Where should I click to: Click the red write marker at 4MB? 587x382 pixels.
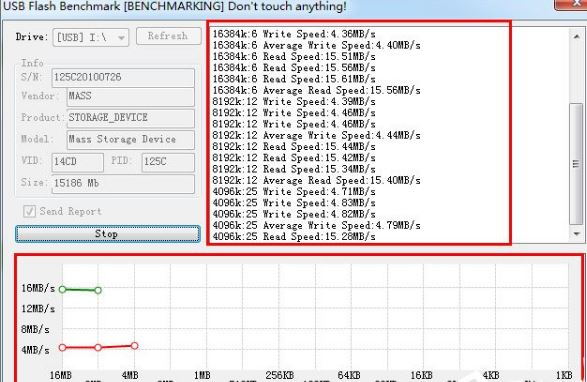pyautogui.click(x=134, y=346)
